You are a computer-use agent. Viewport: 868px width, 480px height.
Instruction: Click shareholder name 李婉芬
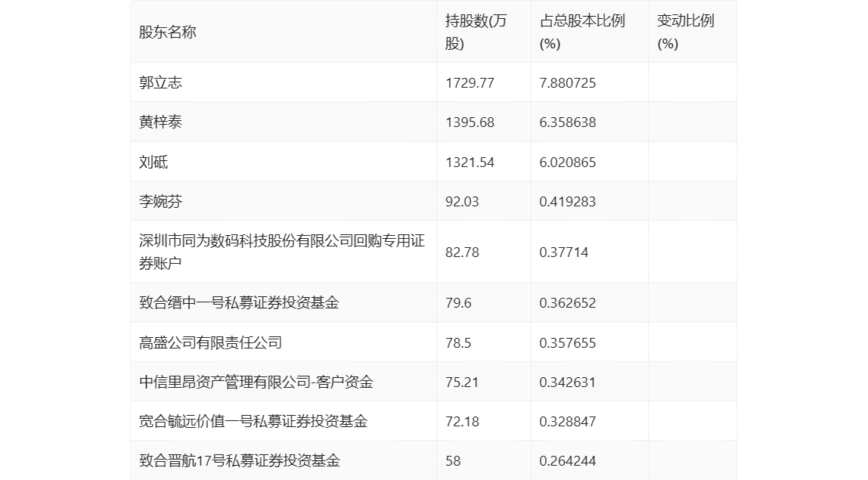160,201
